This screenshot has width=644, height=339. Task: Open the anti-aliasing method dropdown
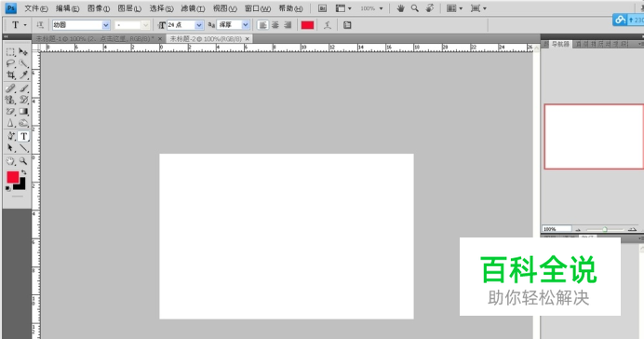pyautogui.click(x=245, y=25)
